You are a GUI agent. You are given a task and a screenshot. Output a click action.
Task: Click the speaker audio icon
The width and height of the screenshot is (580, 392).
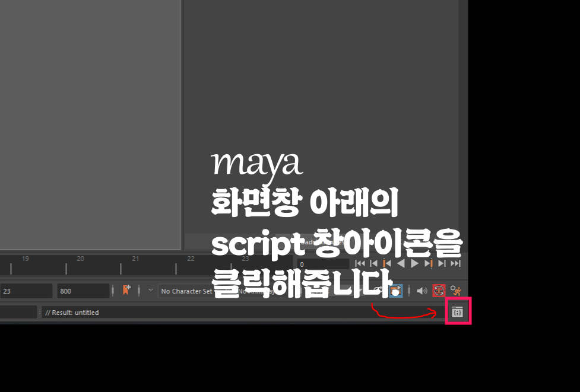pos(421,291)
